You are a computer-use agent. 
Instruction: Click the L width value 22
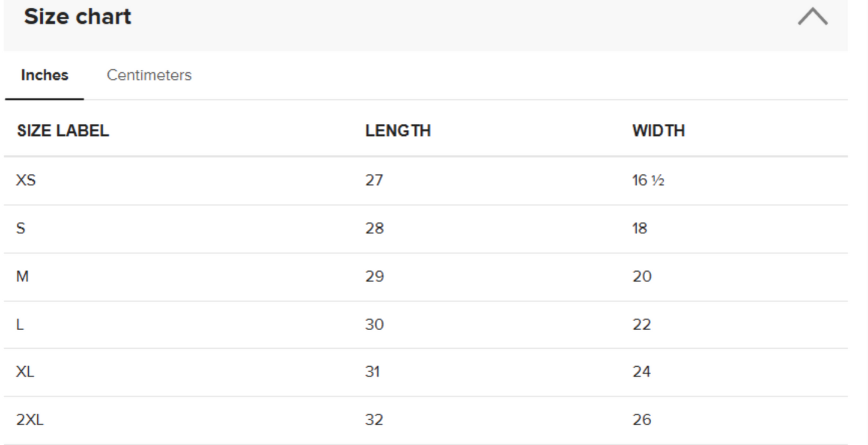(642, 325)
